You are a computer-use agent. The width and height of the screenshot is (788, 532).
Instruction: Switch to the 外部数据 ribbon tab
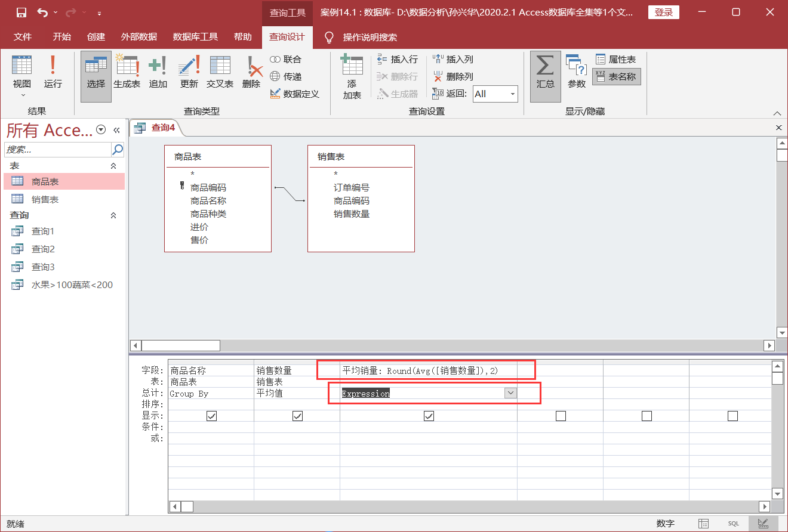(139, 37)
